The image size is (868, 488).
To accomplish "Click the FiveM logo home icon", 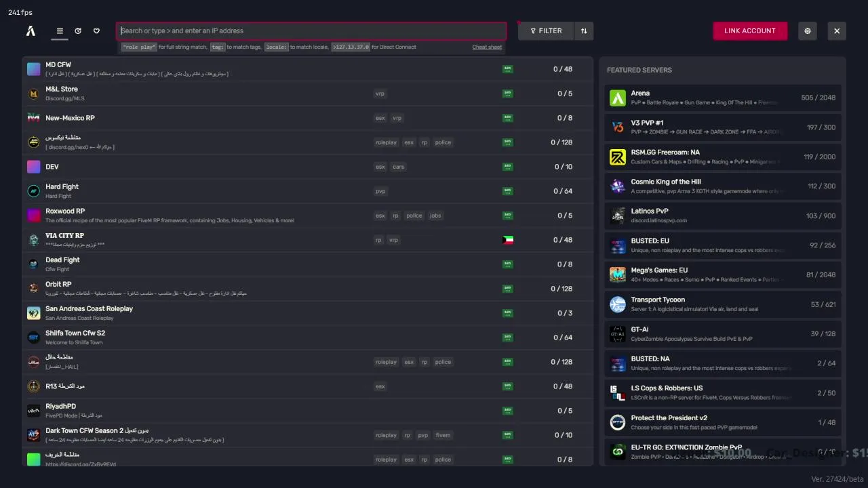I will click(x=31, y=30).
